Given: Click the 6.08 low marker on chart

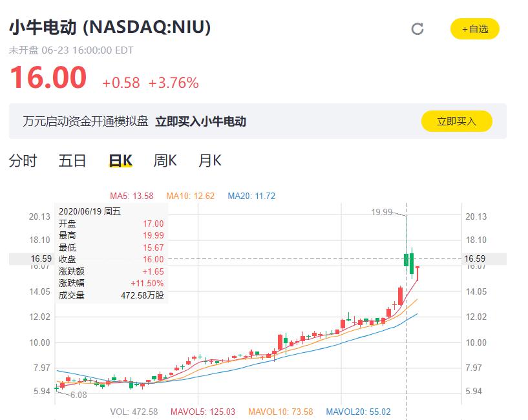Looking at the screenshot, I should (x=78, y=395).
